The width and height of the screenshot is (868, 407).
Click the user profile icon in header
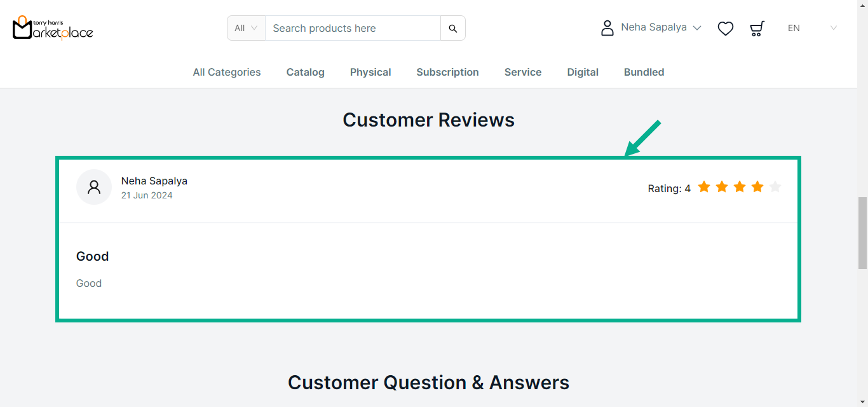coord(607,28)
